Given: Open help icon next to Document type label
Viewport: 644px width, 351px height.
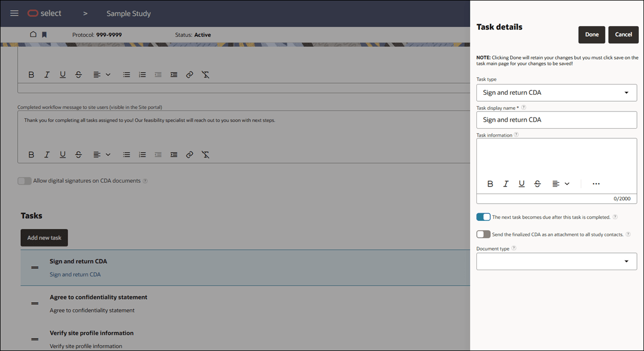Looking at the screenshot, I should click(x=514, y=248).
